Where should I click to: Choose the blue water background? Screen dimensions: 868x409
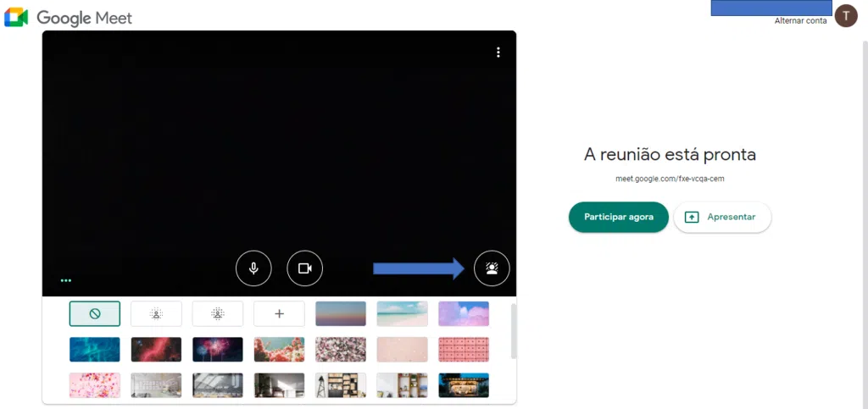point(95,350)
